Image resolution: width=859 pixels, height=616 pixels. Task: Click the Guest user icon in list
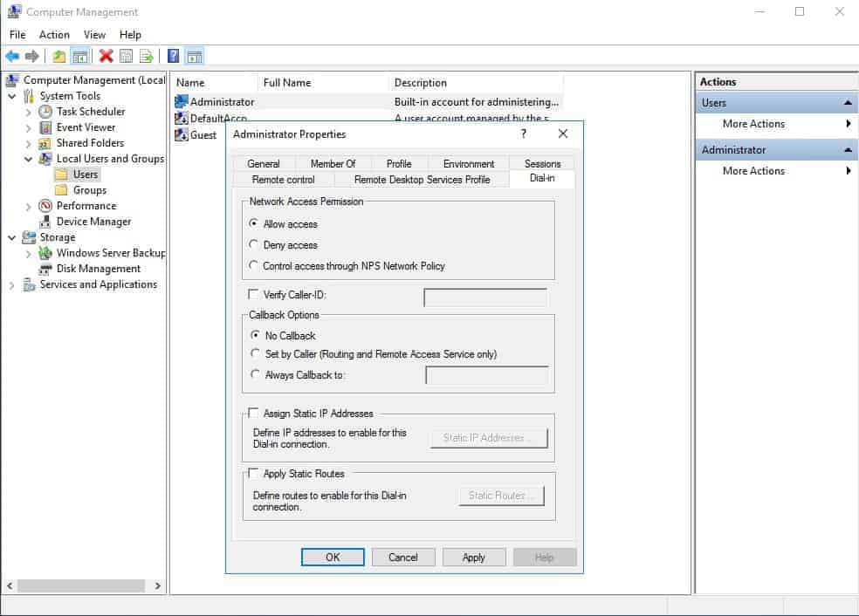tap(182, 134)
